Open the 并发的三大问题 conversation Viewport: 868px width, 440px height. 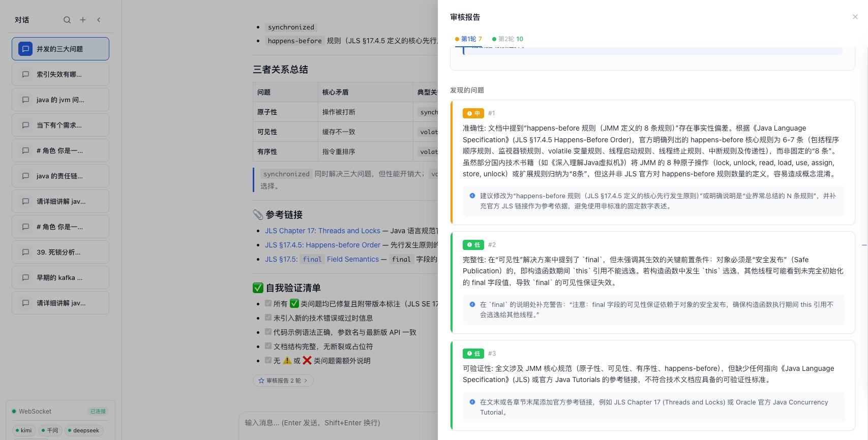click(x=61, y=49)
